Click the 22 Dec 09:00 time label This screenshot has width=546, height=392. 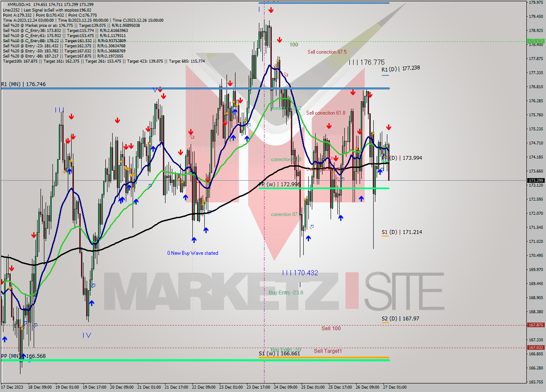pos(204,387)
